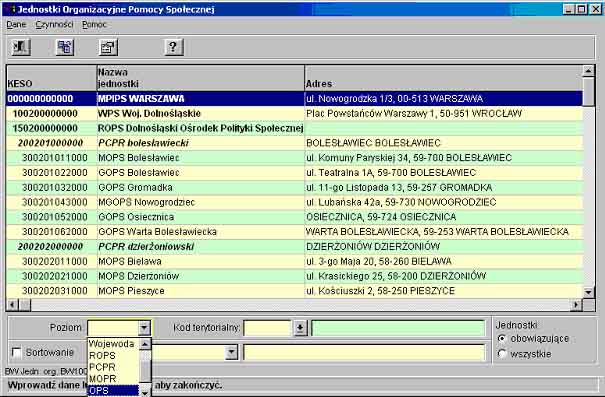The width and height of the screenshot is (605, 397).
Task: Click the territorial code lookup arrow button
Action: point(300,328)
